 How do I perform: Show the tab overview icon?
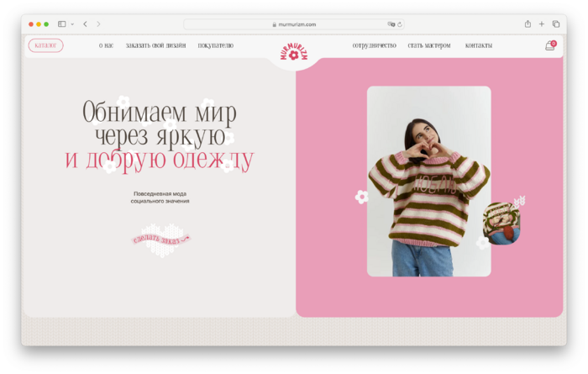click(556, 24)
